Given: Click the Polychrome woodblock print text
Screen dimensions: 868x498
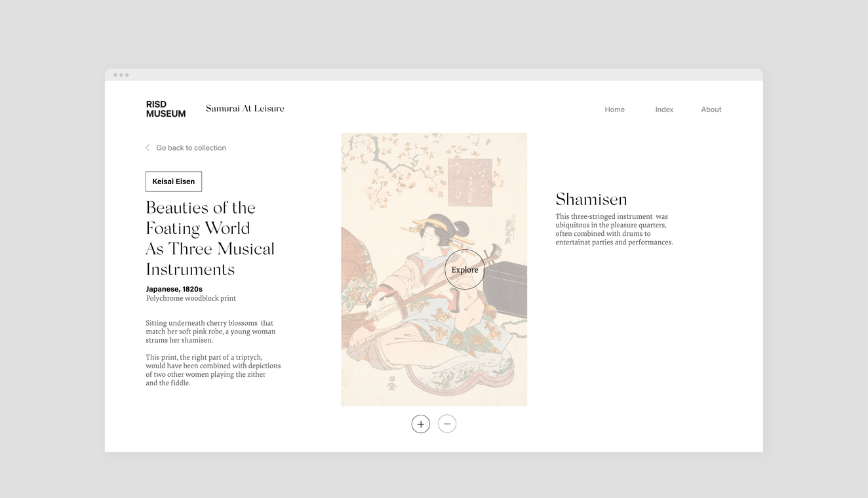Looking at the screenshot, I should pos(191,298).
